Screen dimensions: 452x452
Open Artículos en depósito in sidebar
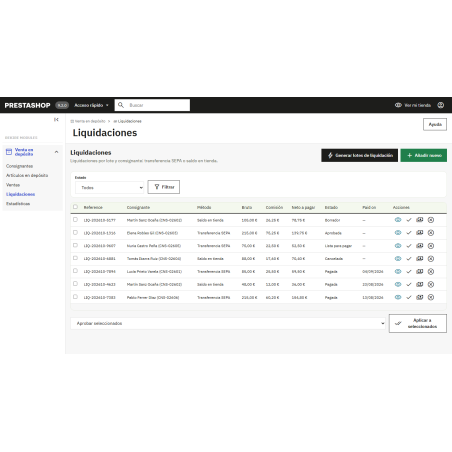coord(27,175)
